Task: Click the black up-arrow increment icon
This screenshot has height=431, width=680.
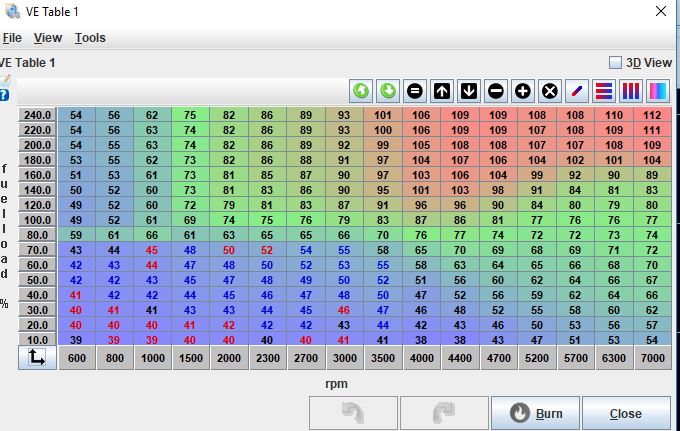Action: [442, 91]
